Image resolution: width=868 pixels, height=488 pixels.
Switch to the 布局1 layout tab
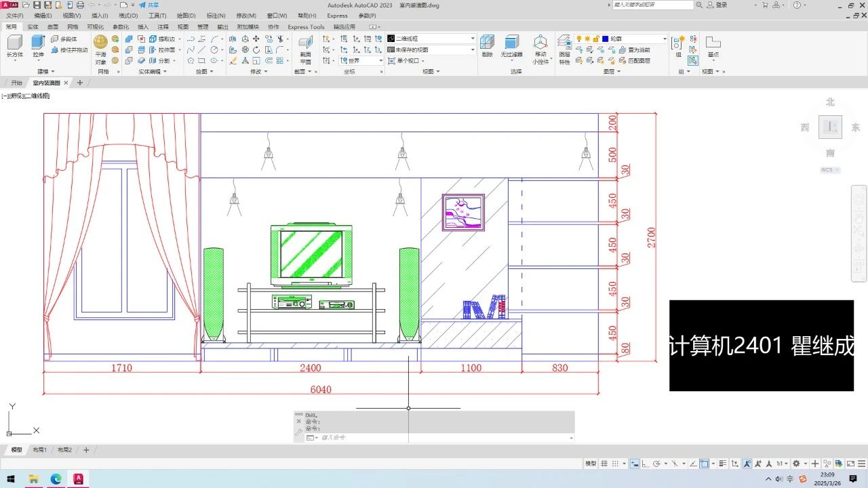point(39,450)
